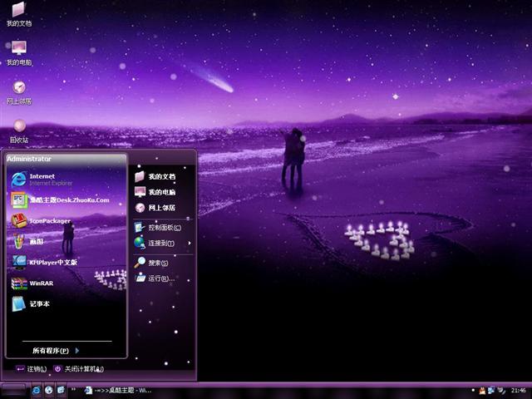The height and width of the screenshot is (399, 532).
Task: Select the 回收站 recycle bin desktop icon
Action: (x=19, y=131)
